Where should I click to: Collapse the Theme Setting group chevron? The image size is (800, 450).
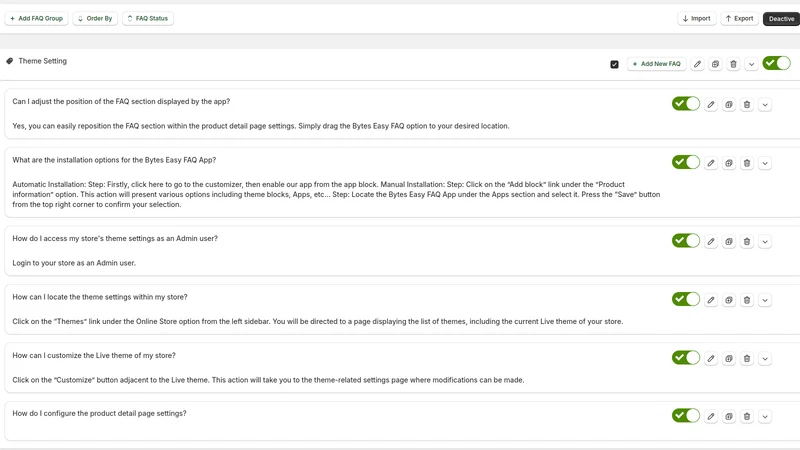(751, 64)
